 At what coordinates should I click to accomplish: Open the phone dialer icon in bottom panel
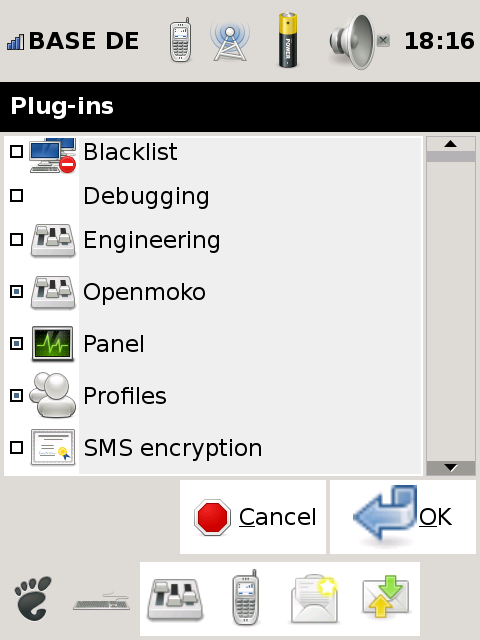point(245,598)
